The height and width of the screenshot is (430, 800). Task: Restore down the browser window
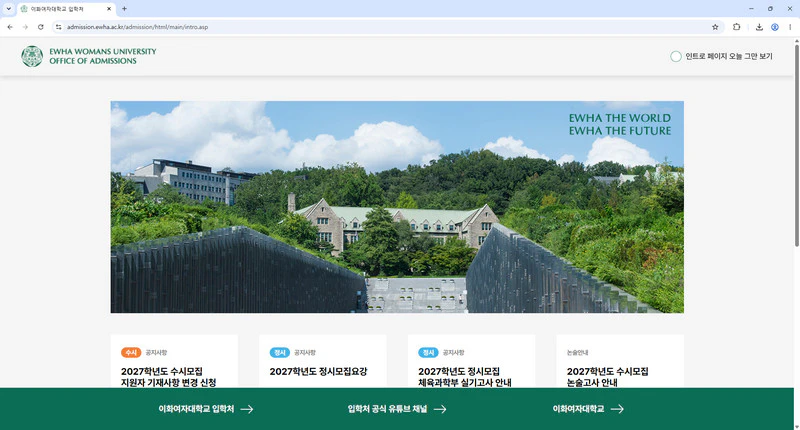[x=770, y=9]
